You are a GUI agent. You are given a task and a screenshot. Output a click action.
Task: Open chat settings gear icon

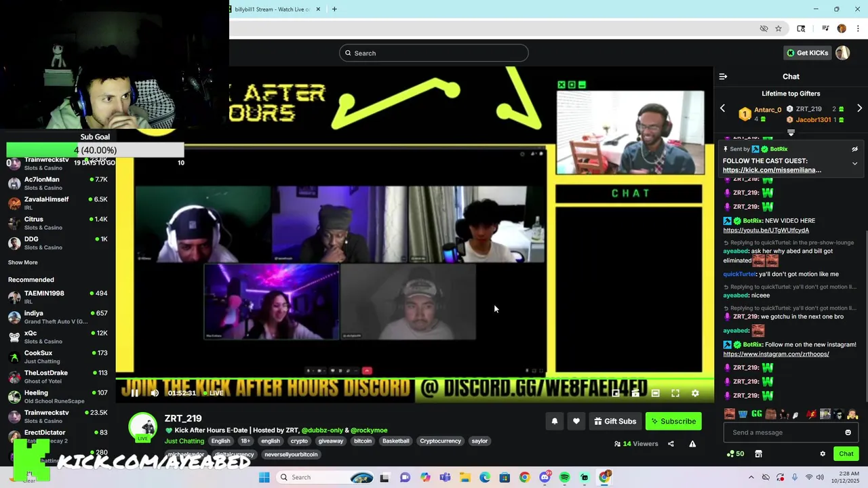(x=823, y=454)
